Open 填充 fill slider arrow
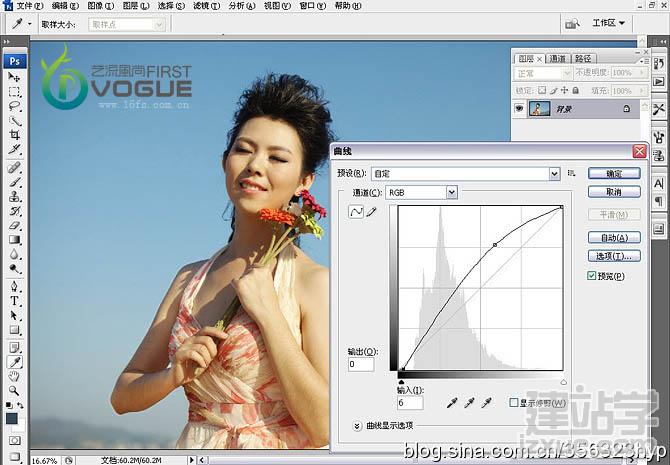Screen dimensions: 670x465 point(642,91)
